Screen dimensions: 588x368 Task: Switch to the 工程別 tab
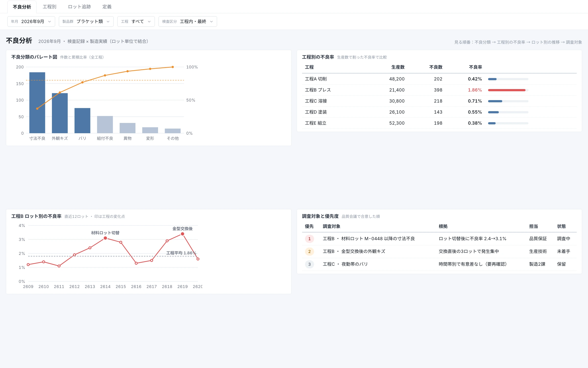click(49, 7)
